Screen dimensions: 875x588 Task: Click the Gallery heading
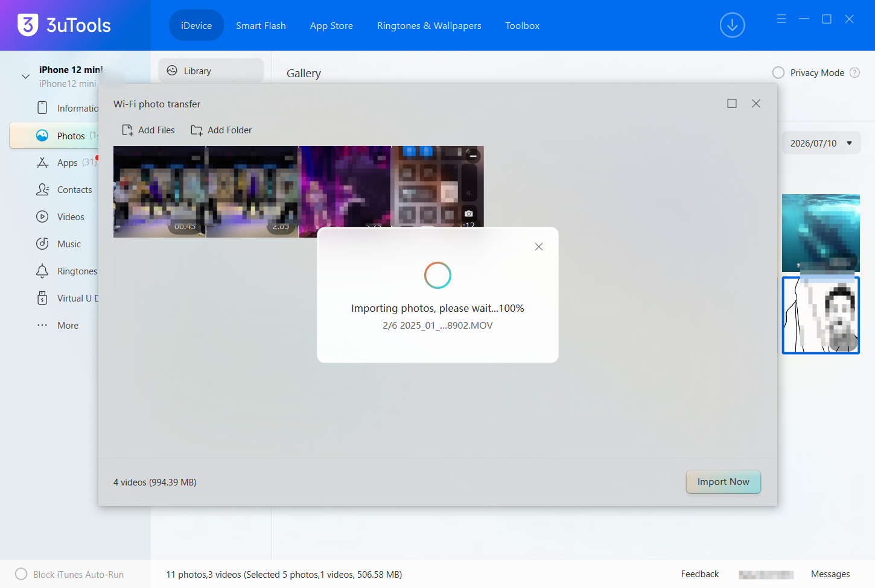(304, 73)
